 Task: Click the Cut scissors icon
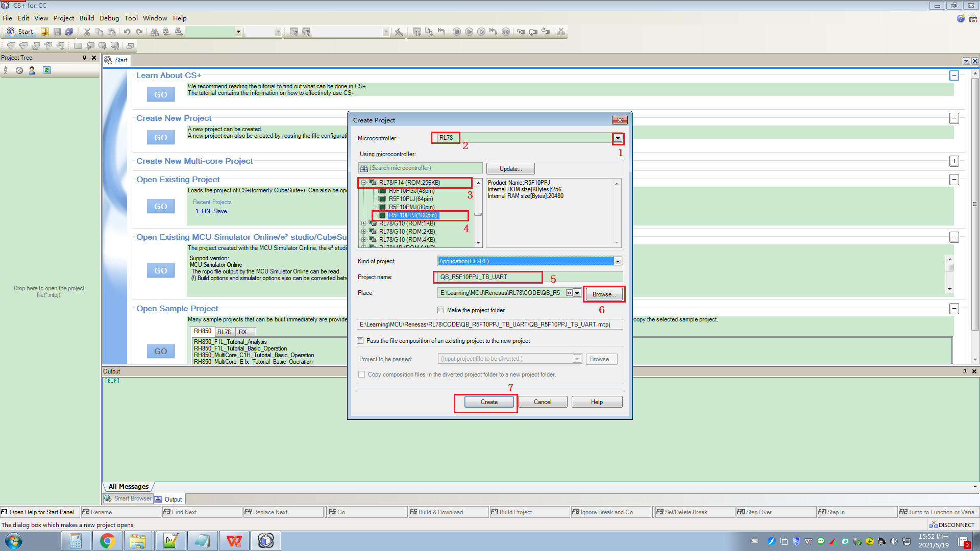pos(87,32)
